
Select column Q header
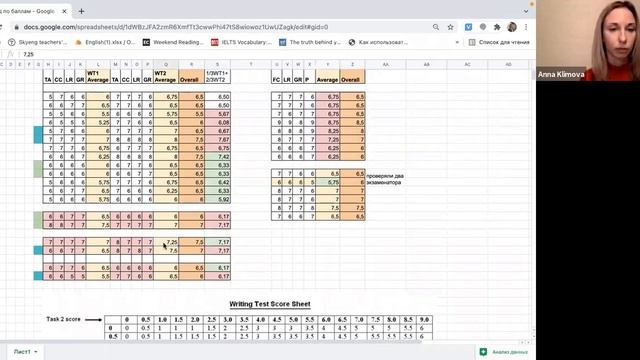[166, 64]
